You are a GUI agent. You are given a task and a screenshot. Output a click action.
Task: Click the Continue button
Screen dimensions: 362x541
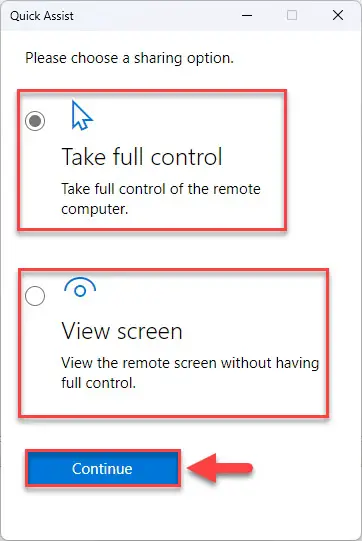pyautogui.click(x=103, y=469)
